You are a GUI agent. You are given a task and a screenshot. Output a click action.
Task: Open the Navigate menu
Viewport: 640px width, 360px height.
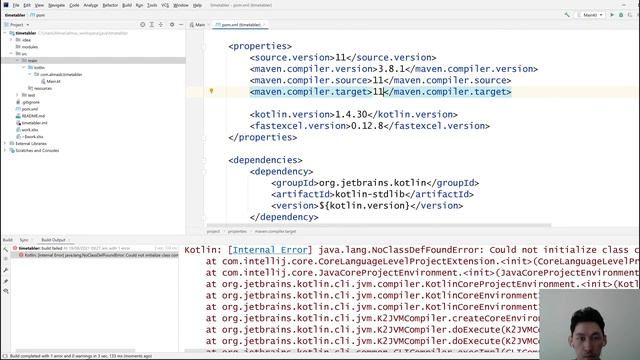pyautogui.click(x=56, y=5)
